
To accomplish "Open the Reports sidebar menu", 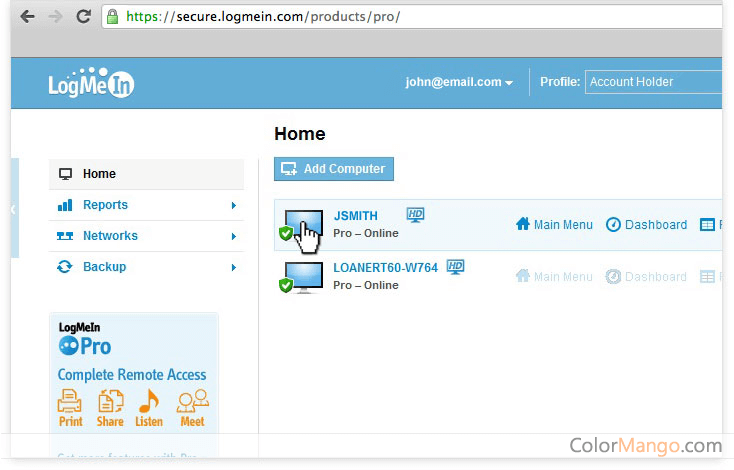I will click(x=146, y=205).
